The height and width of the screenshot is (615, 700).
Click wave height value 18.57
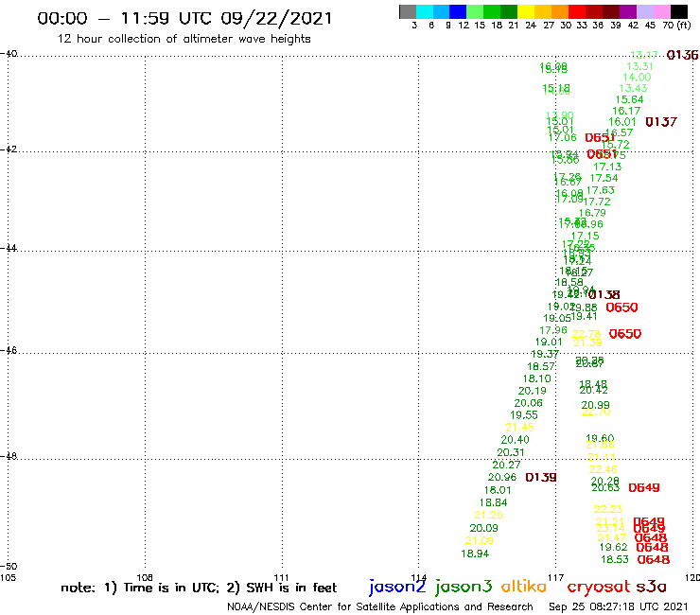coord(541,367)
